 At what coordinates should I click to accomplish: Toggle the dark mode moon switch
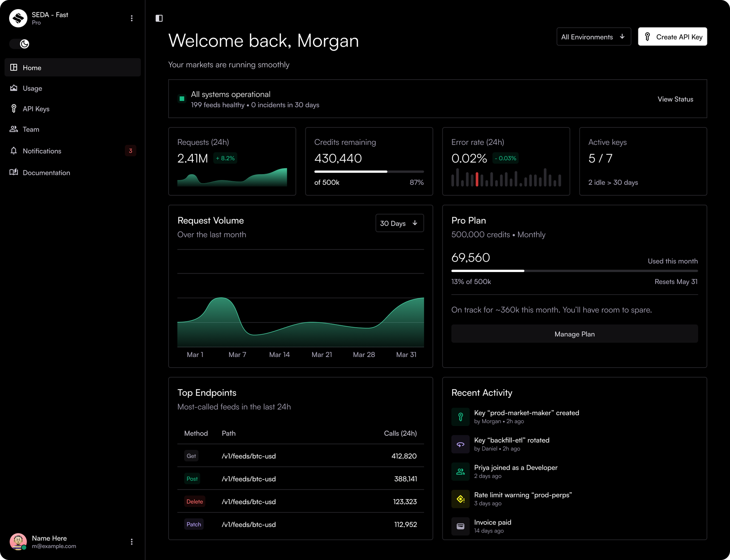click(x=19, y=44)
